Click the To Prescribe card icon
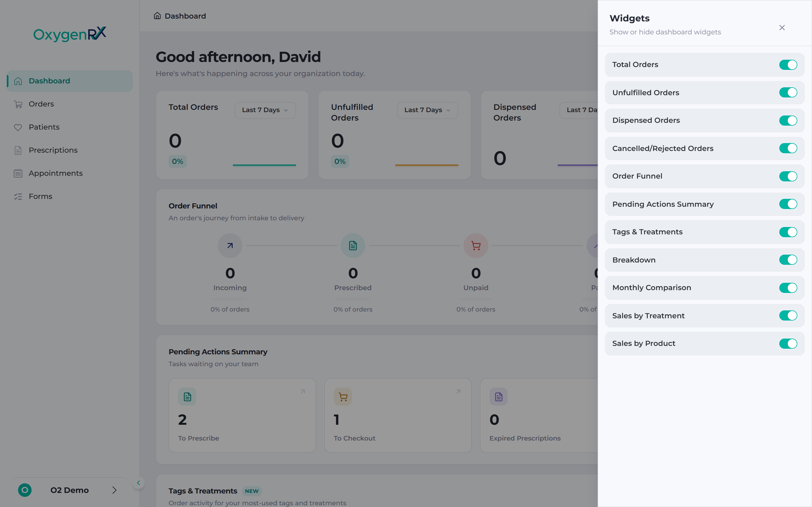Image resolution: width=812 pixels, height=507 pixels. 187,397
